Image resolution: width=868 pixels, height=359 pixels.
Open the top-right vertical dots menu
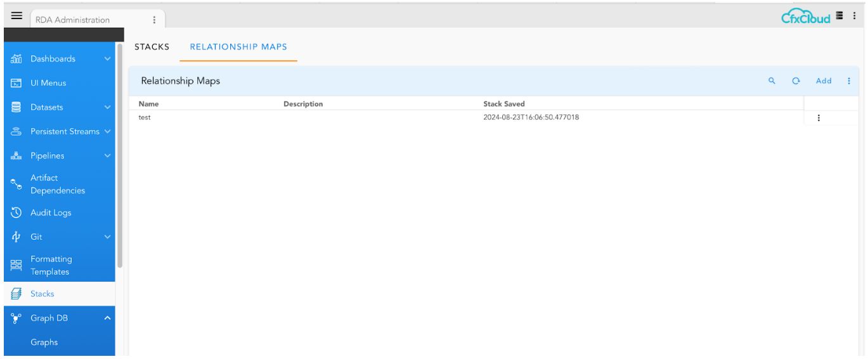(x=854, y=16)
